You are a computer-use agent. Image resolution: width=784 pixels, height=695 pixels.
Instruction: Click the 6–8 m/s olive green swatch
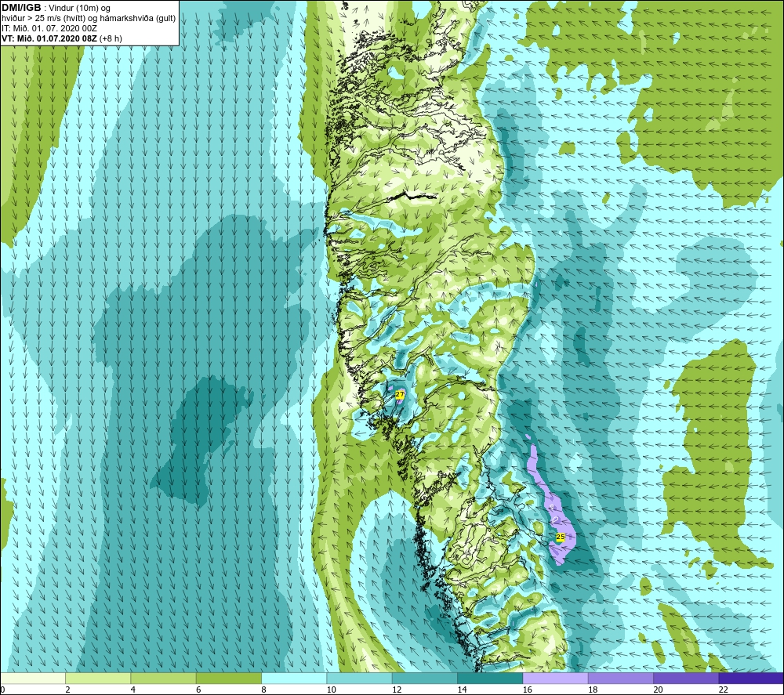tap(228, 678)
